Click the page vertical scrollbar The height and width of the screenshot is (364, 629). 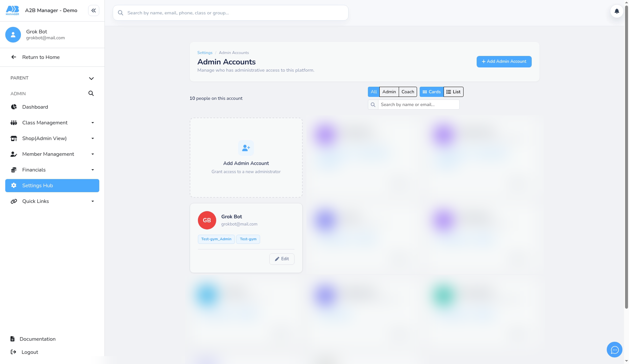point(626,157)
